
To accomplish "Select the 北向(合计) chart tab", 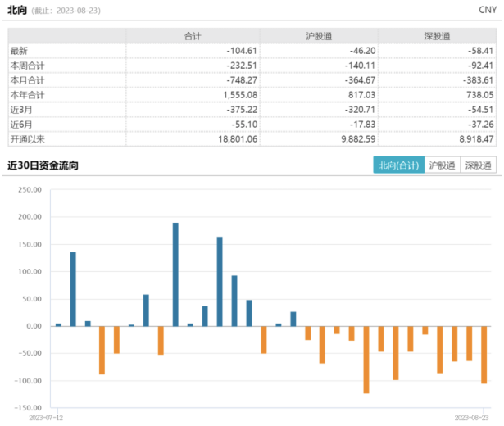I will [x=399, y=165].
